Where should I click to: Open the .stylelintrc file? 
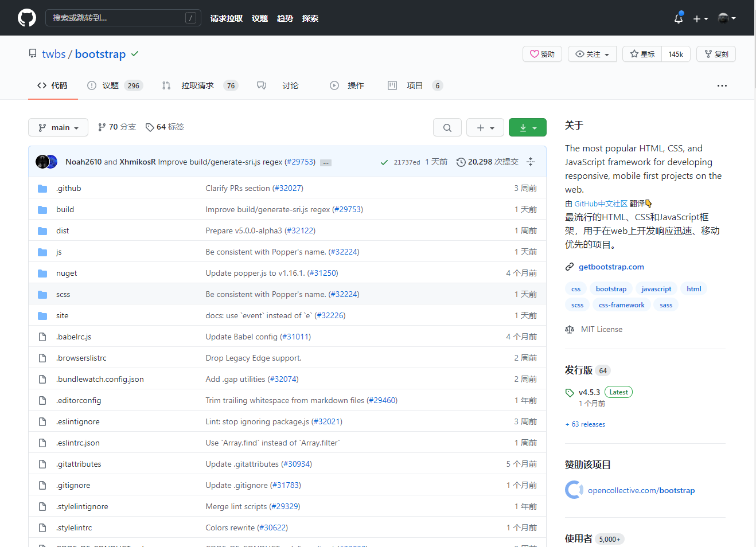[x=74, y=528]
